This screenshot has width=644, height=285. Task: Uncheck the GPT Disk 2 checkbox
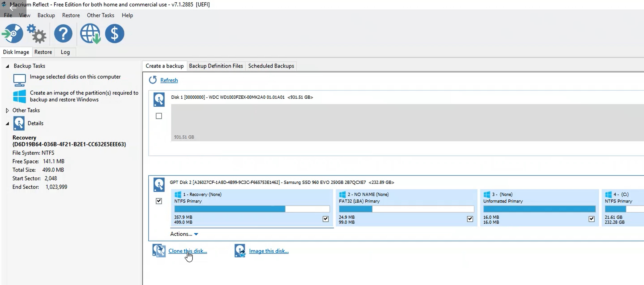tap(159, 201)
